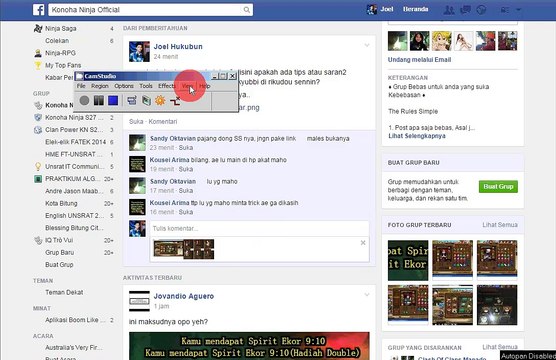Click Komentari under Joel's post
Viewport: 556px width, 360px height.
(x=163, y=122)
